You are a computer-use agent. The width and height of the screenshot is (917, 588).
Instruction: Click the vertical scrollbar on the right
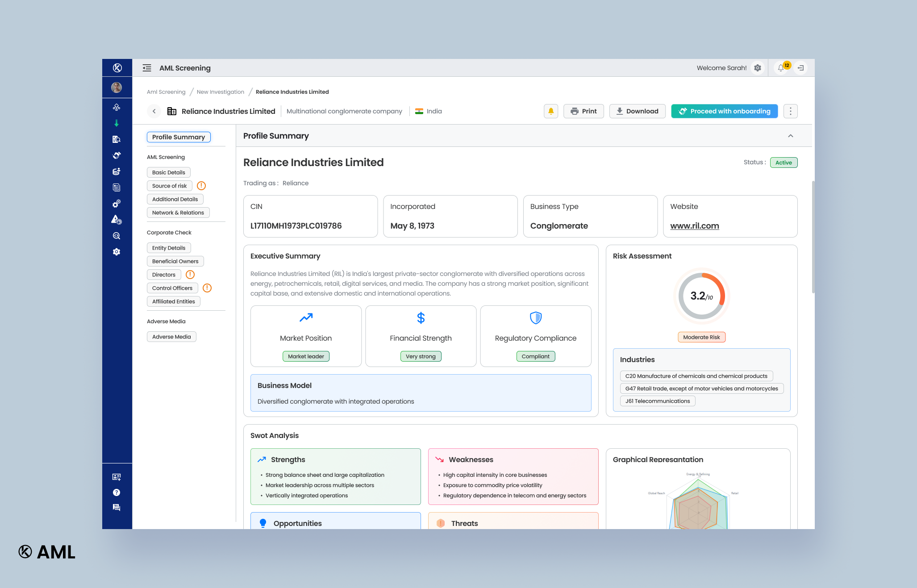tap(813, 237)
